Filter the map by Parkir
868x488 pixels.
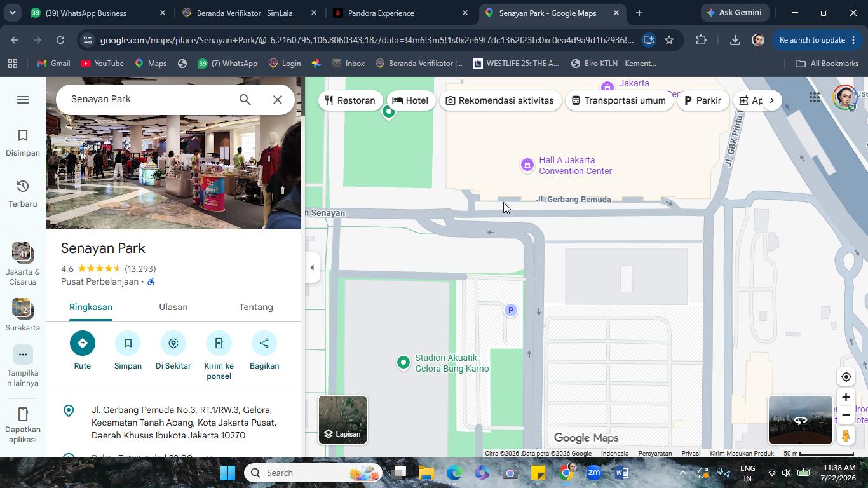point(703,100)
